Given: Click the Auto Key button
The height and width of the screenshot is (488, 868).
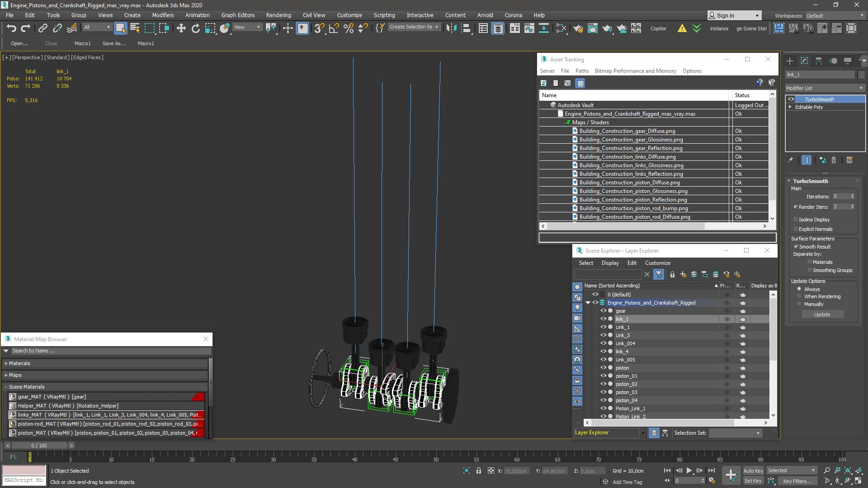Looking at the screenshot, I should click(753, 471).
